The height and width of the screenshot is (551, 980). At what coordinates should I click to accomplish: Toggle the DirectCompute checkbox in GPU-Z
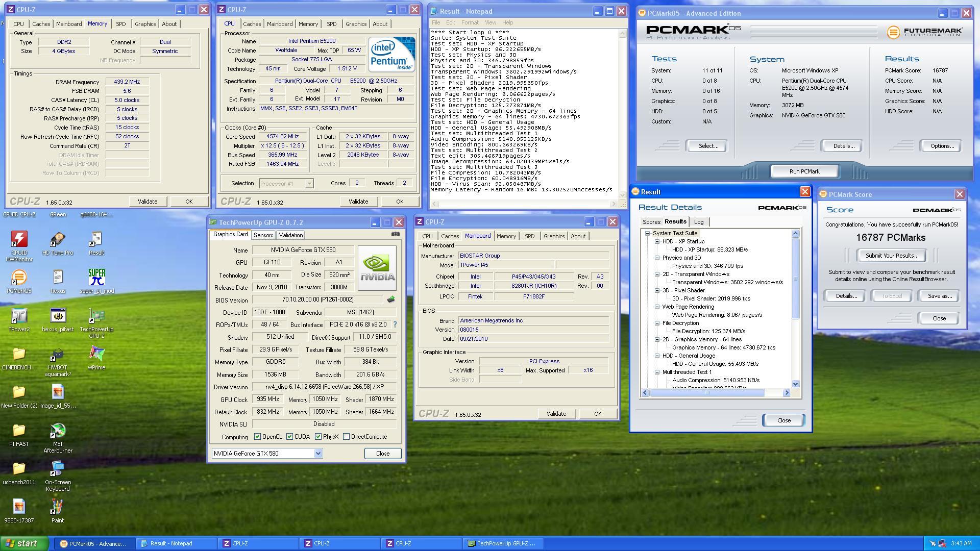[347, 437]
